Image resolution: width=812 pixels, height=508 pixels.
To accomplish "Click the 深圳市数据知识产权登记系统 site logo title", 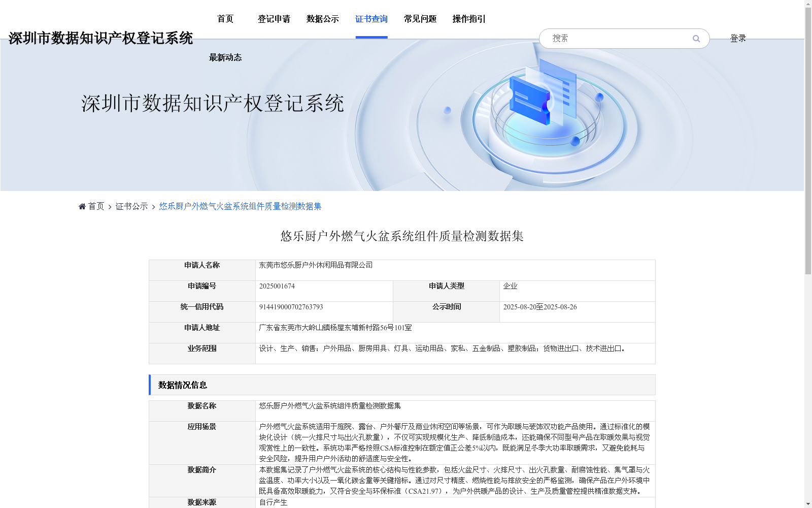I will [100, 38].
